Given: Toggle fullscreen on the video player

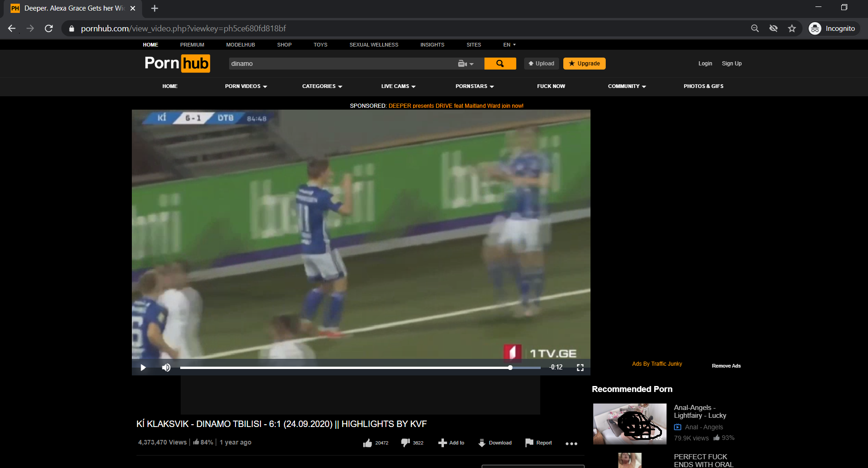Looking at the screenshot, I should click(580, 368).
